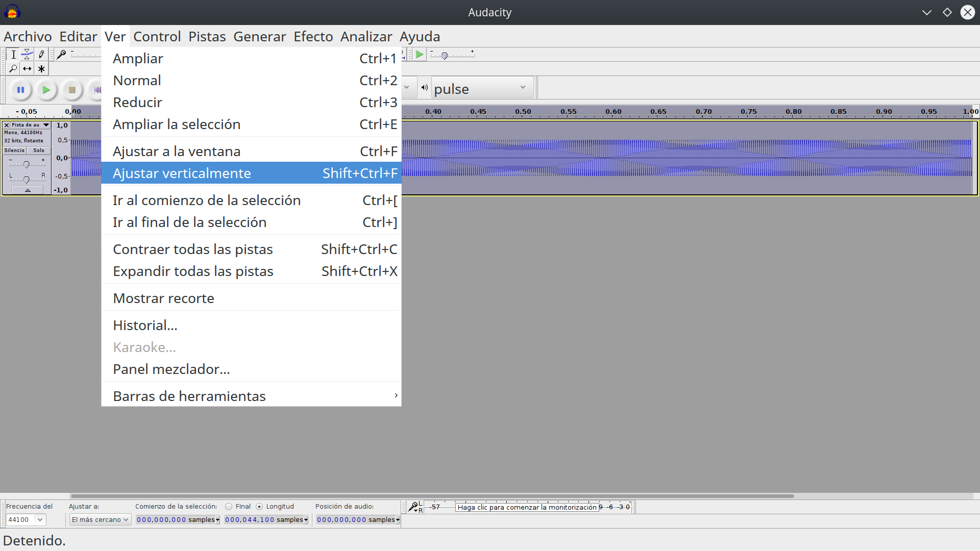
Task: Toggle Silencio (mute) on the track
Action: tap(14, 151)
